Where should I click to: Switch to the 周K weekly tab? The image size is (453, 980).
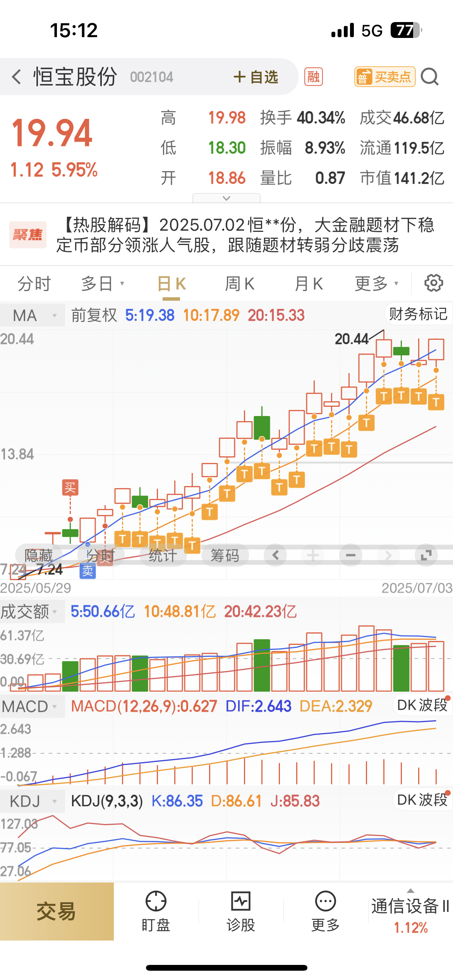pyautogui.click(x=240, y=284)
